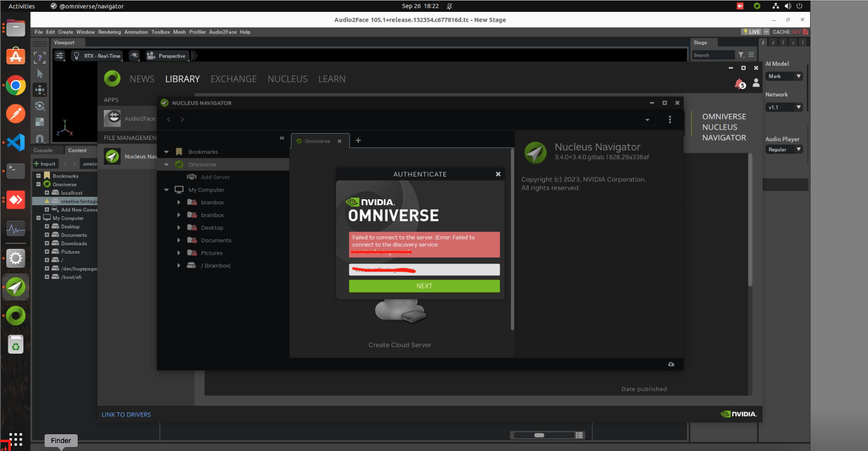Click the NEXT button in Authenticate dialog
Viewport: 868px width, 451px height.
[x=424, y=286]
